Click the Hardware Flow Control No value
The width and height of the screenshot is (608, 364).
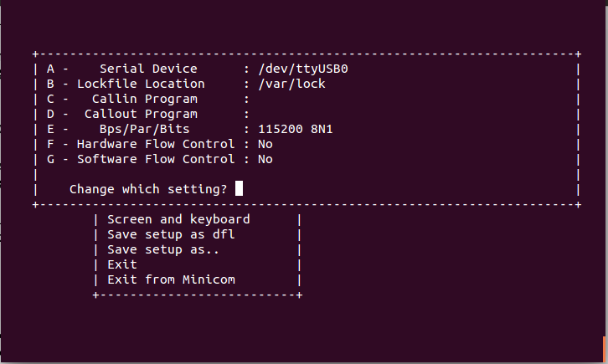pyautogui.click(x=265, y=144)
